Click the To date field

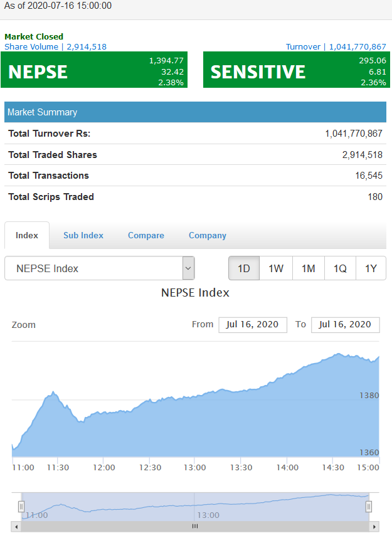pyautogui.click(x=346, y=325)
